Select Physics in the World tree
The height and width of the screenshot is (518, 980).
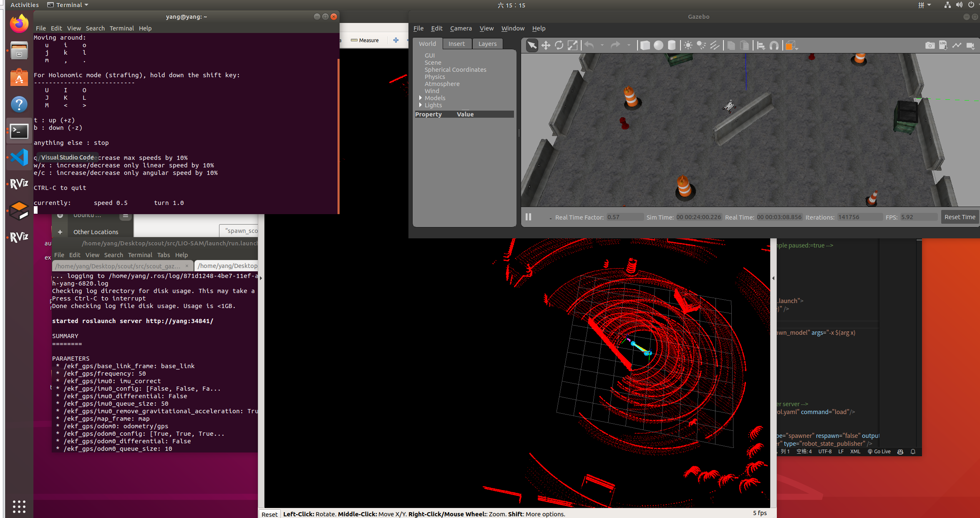point(435,77)
